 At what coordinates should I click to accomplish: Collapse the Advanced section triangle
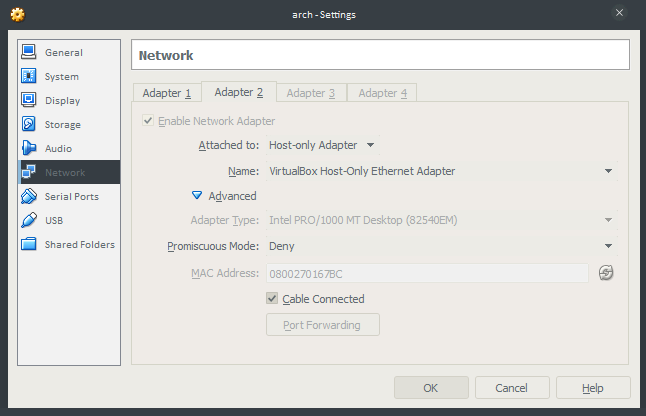point(197,195)
